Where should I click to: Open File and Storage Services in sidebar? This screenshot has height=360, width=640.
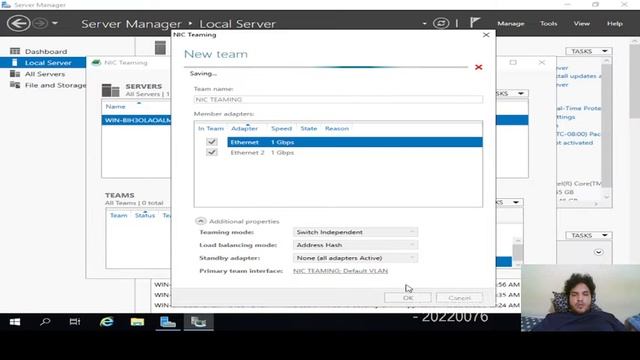click(55, 85)
